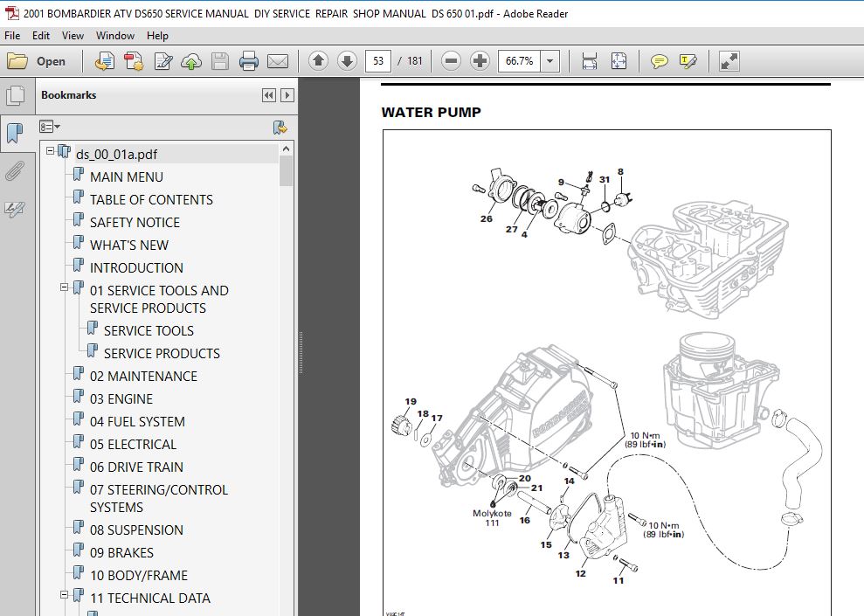864x616 pixels.
Task: Collapse the ds_00_01a.pdf tree node
Action: point(50,150)
